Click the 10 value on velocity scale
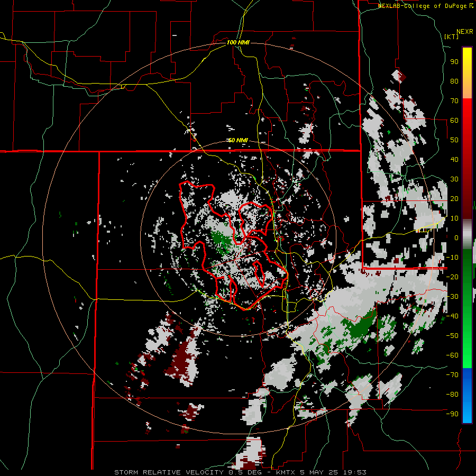Screen dimensions: 476x476 coord(454,218)
